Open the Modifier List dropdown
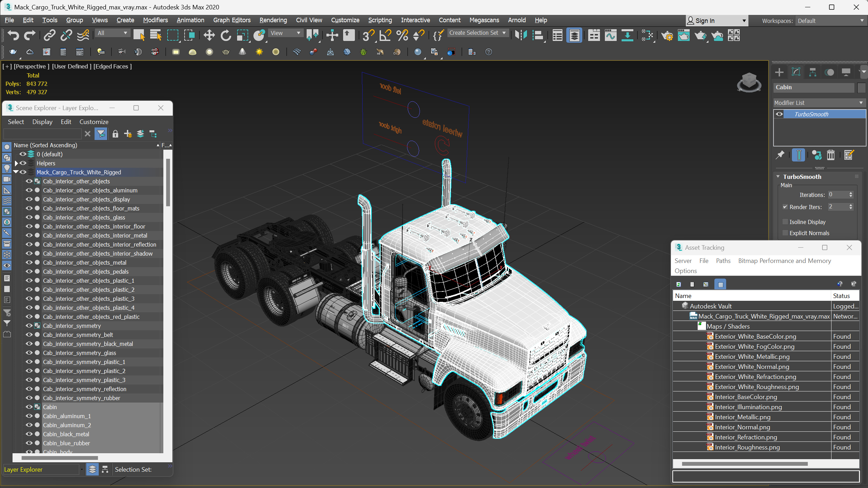Viewport: 868px width, 488px height. [819, 103]
